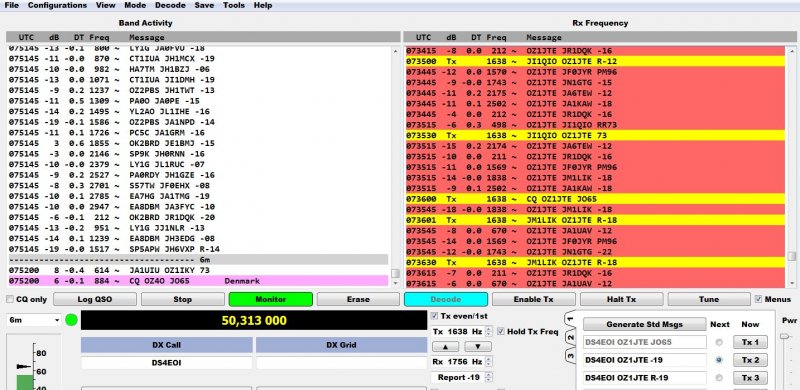Click the up arrow button below Tx Hz
800x390 pixels.
[446, 347]
